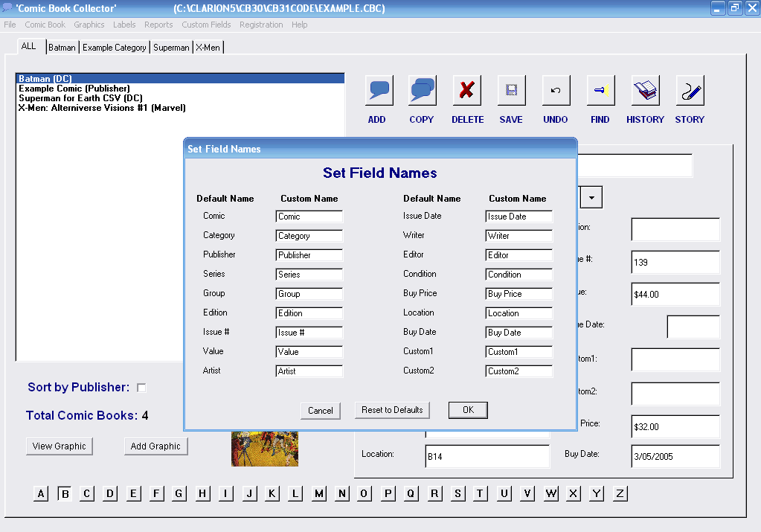This screenshot has height=532, width=761.
Task: Switch to the X-Men tab
Action: point(208,46)
